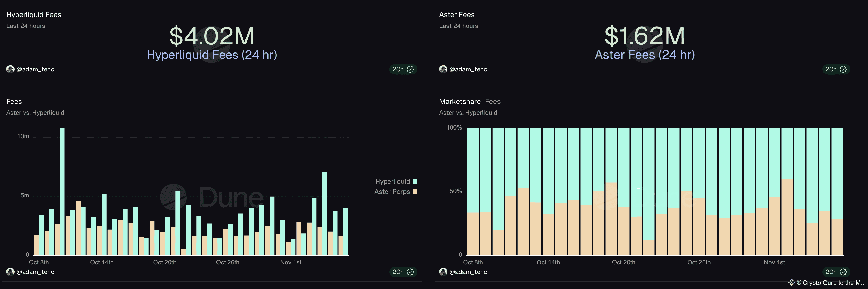Click adam_tehc avatar on Hyperliquid Fees card
This screenshot has height=289, width=868.
pos(10,69)
